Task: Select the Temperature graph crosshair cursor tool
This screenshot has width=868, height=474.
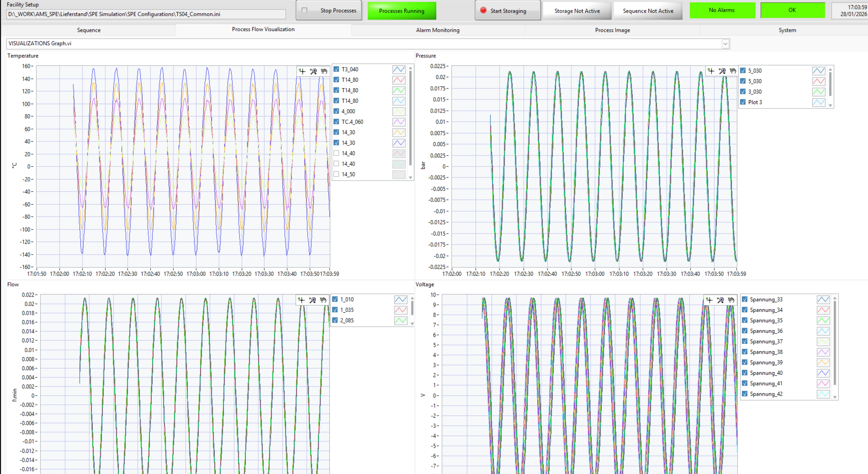Action: coord(302,71)
